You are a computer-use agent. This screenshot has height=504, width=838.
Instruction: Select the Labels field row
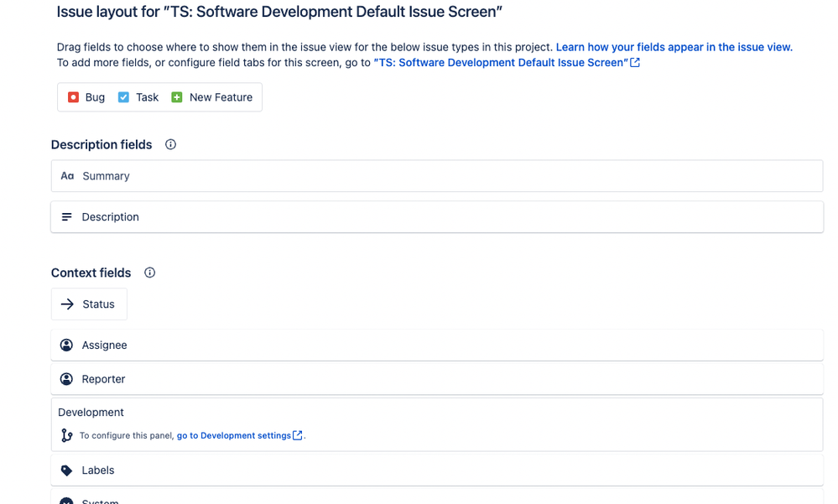(x=436, y=470)
